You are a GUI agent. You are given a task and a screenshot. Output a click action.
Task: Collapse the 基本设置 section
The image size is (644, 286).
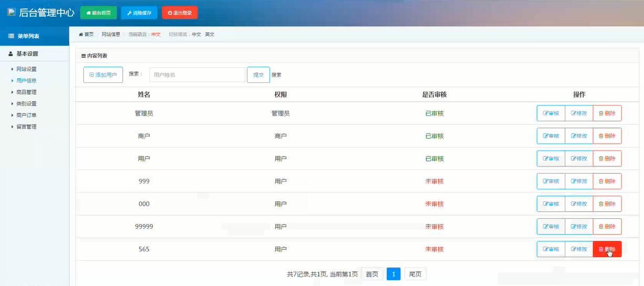(x=35, y=54)
